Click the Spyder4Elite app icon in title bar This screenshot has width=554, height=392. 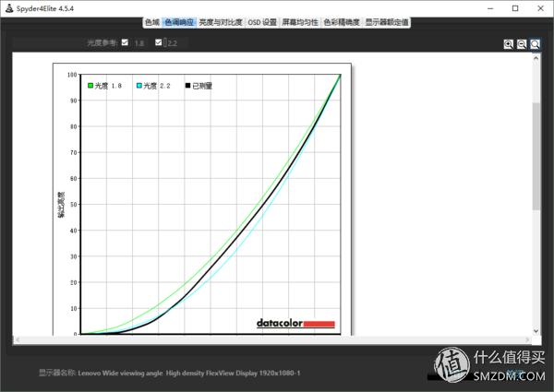pos(8,7)
